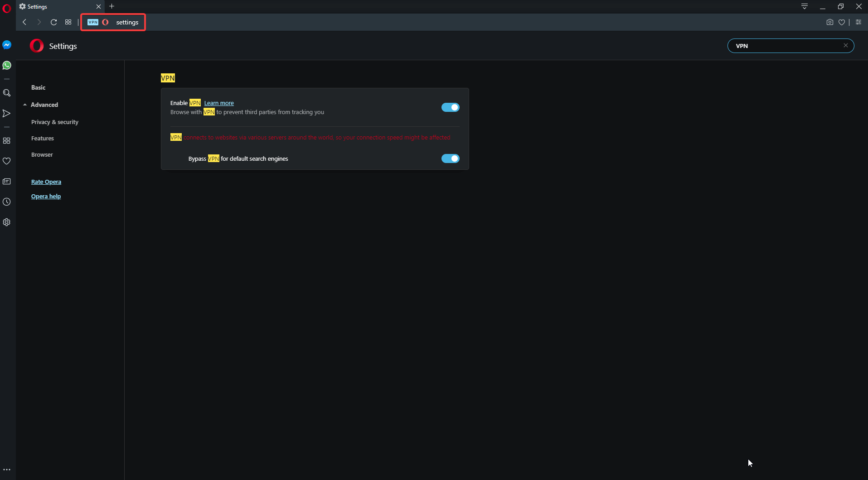Click the settings search input field
Viewport: 868px width, 480px height.
786,46
